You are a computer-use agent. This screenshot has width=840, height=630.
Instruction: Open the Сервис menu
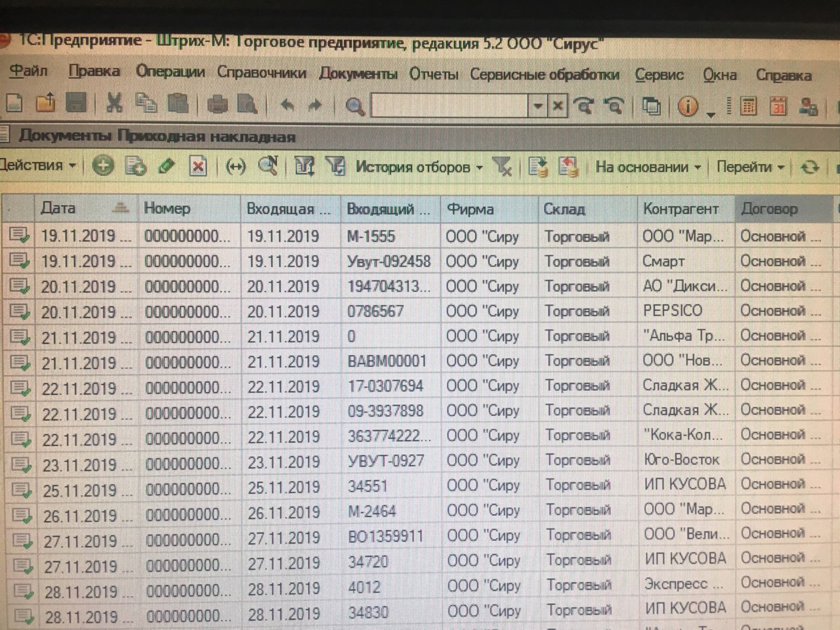pos(659,75)
